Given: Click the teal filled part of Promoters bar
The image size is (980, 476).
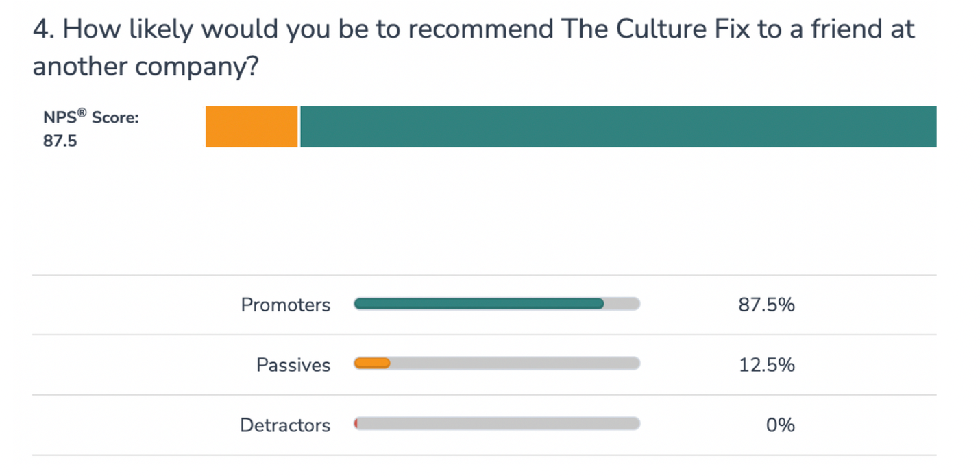Looking at the screenshot, I should pyautogui.click(x=478, y=304).
